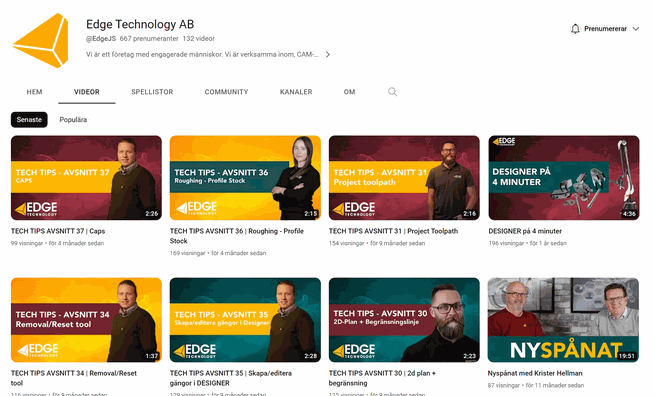Click '196 visningar' under Designer video
Viewport: 655px width, 396px height.
pos(506,243)
